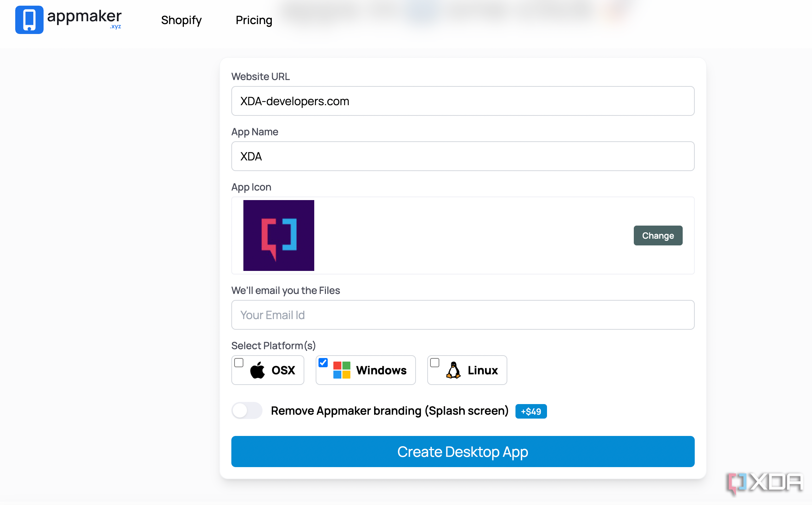Enter email in Your Email Id field
The image size is (812, 505).
tap(463, 315)
